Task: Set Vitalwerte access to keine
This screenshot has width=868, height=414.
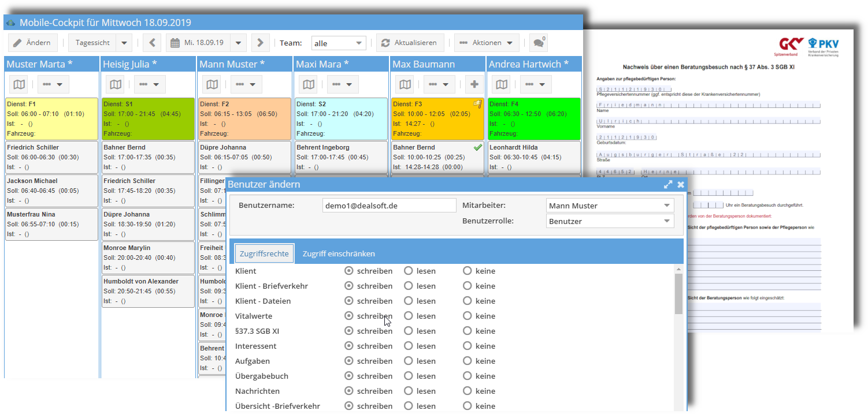Action: 466,316
